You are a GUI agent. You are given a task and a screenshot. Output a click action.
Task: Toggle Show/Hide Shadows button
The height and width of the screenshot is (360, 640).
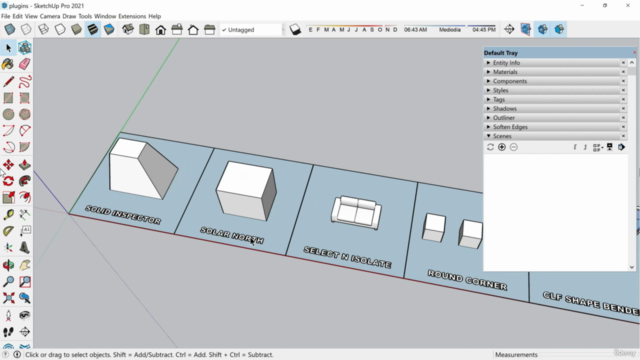coord(295,29)
